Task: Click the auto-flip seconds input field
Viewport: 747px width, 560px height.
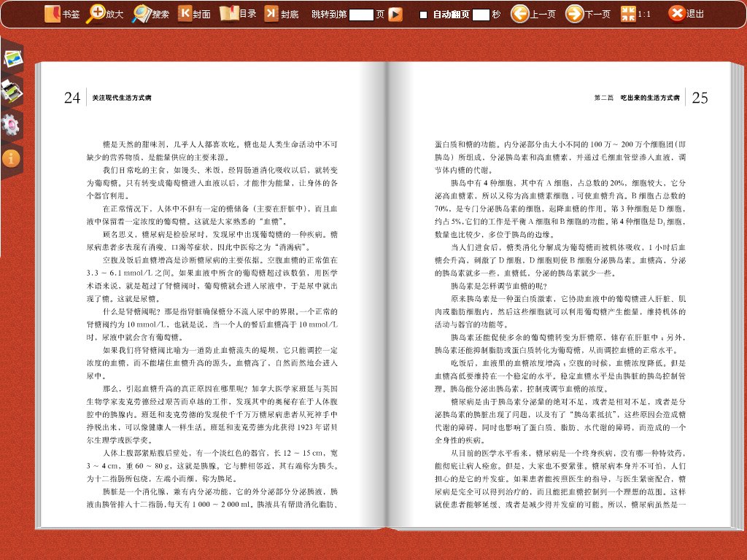Action: (x=481, y=15)
